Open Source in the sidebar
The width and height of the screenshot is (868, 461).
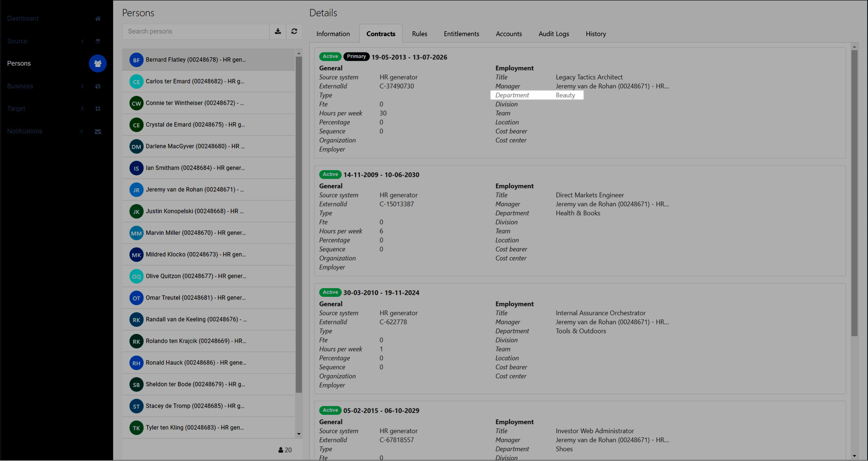[x=17, y=41]
